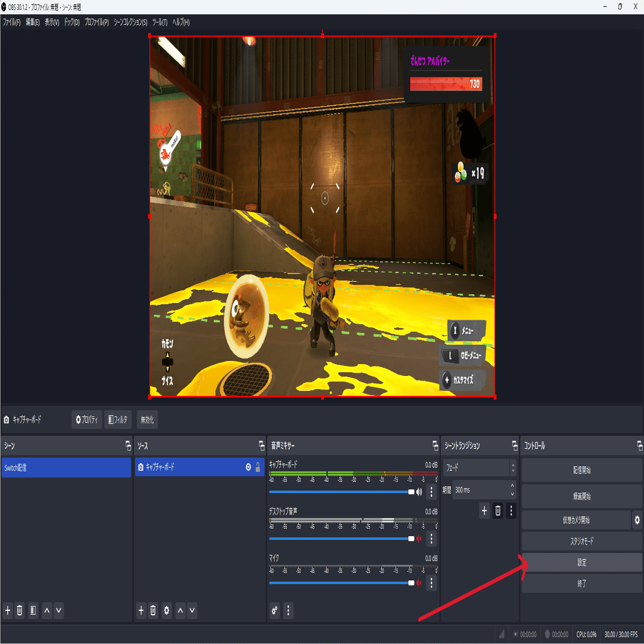644x644 pixels.
Task: Open マイク channel options menu
Action: click(x=431, y=583)
